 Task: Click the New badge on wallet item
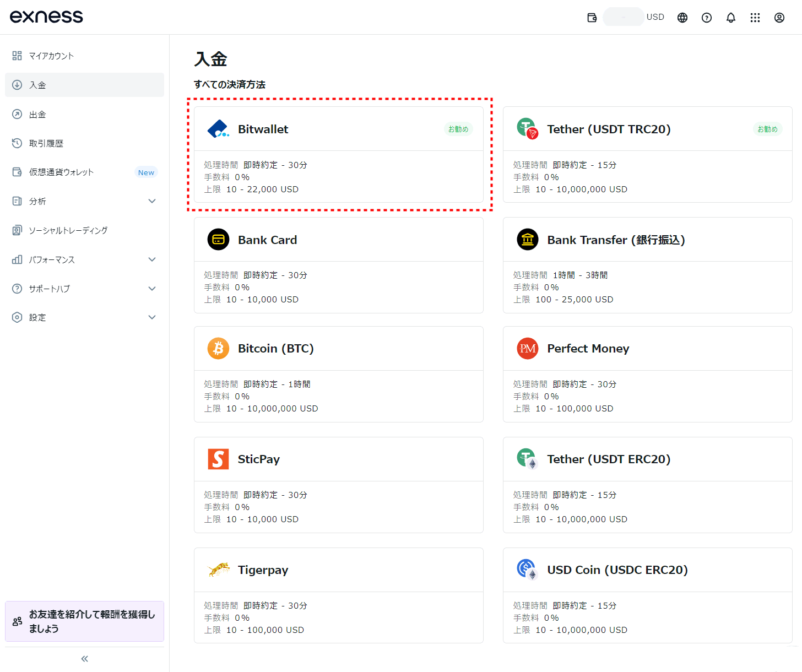146,172
